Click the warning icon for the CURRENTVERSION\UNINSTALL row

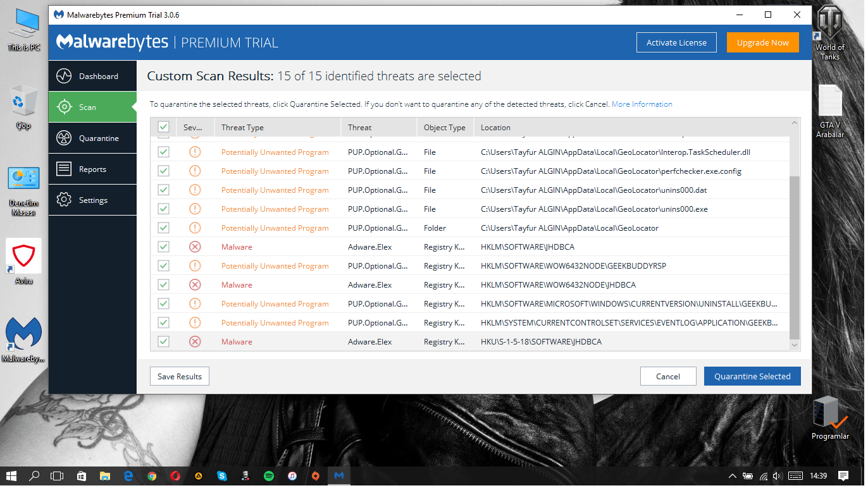(195, 304)
